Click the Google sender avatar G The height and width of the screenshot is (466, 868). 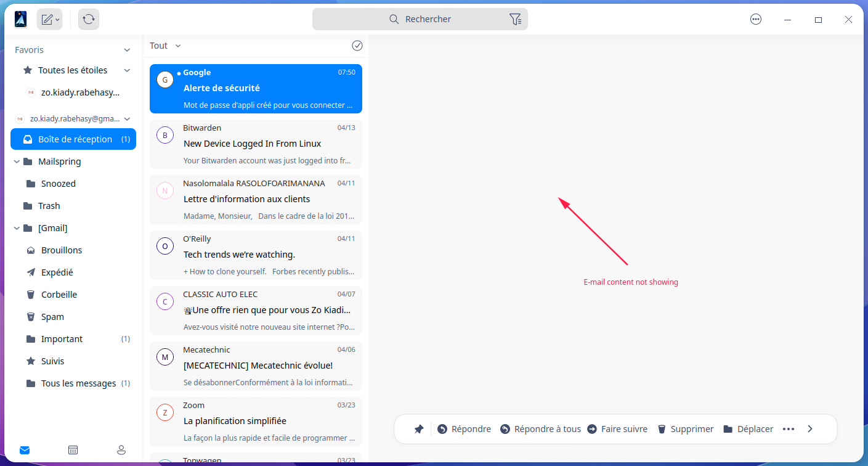164,80
